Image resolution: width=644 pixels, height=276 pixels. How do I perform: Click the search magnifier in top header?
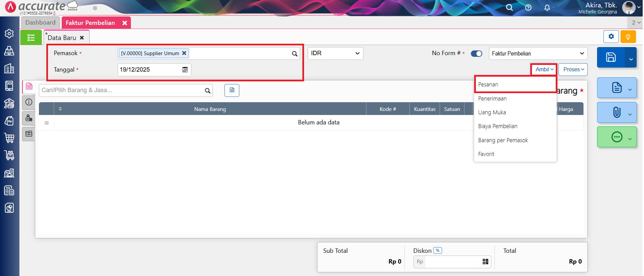click(x=509, y=7)
